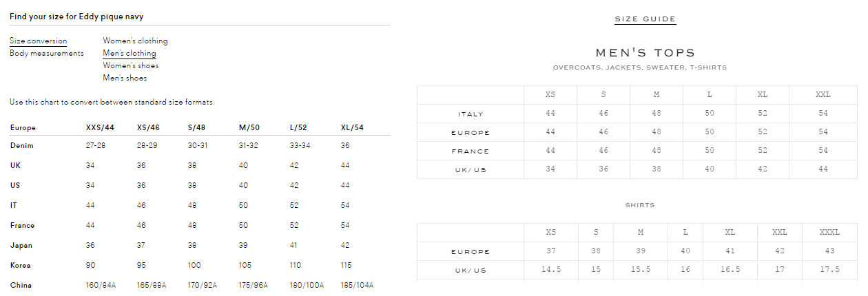Open the Size conversion tab
Viewport: 868px width, 296px height.
39,41
